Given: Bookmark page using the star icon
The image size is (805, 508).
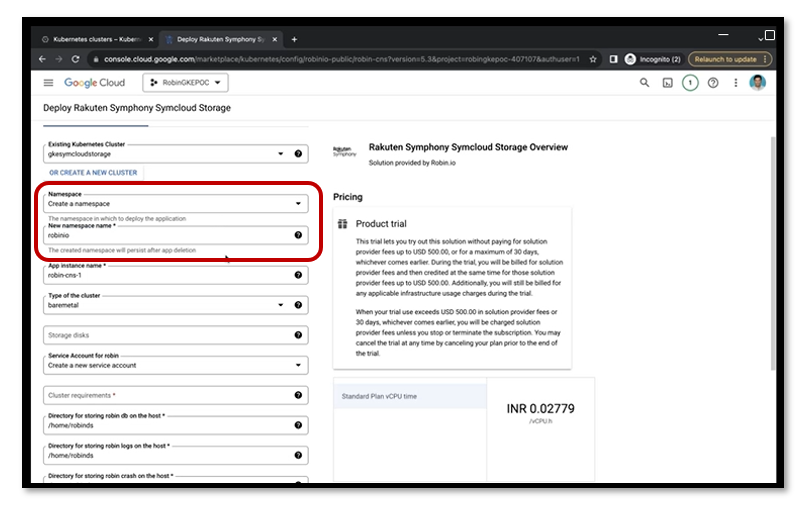Looking at the screenshot, I should click(x=593, y=59).
